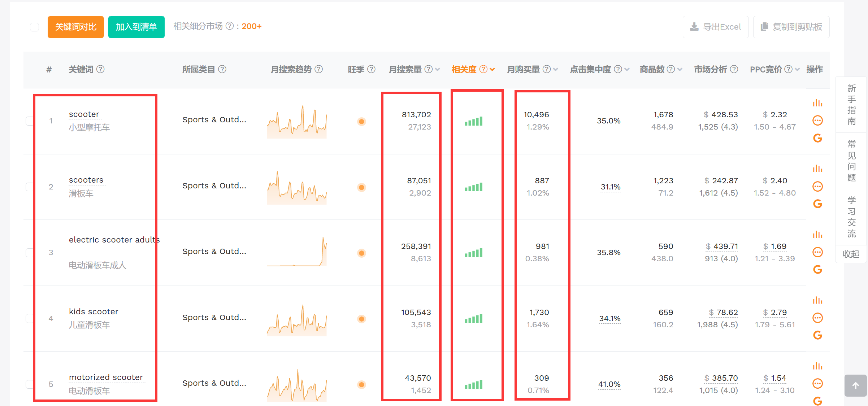Click relevance bars for scooter row
This screenshot has height=406, width=868.
tap(473, 121)
